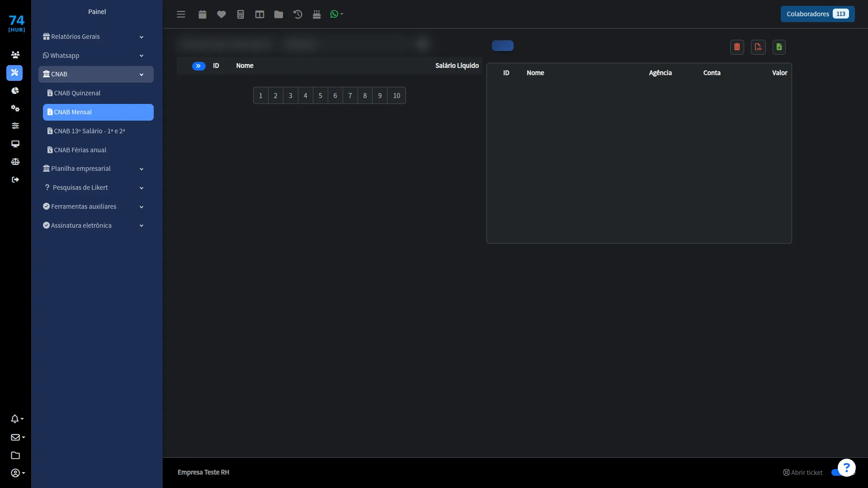Viewport: 868px width, 488px height.
Task: Click the heart icon in top toolbar
Action: [x=222, y=14]
